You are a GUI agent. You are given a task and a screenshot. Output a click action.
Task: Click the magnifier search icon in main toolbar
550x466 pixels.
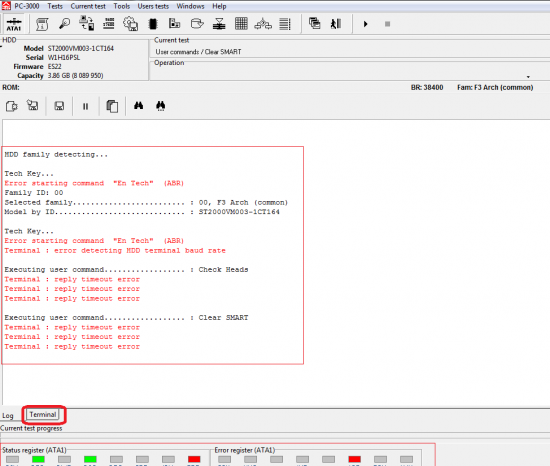pos(65,24)
